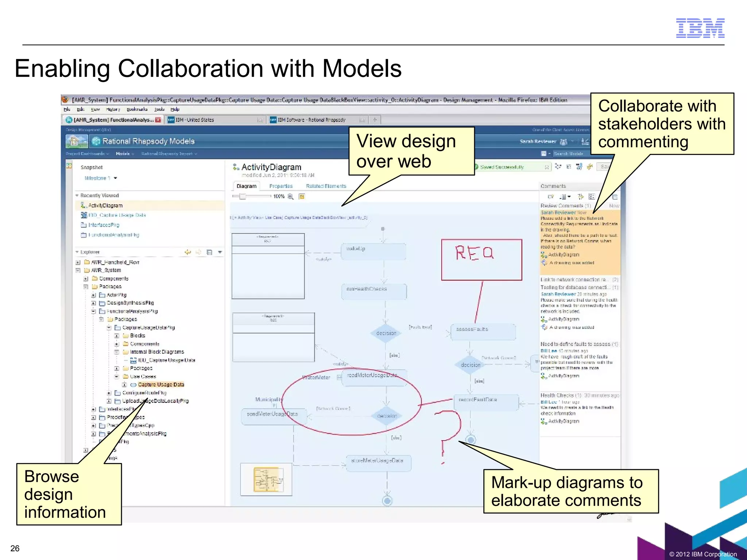Click the diagram overview thumbnail
This screenshot has height=560, width=747.
pyautogui.click(x=266, y=479)
